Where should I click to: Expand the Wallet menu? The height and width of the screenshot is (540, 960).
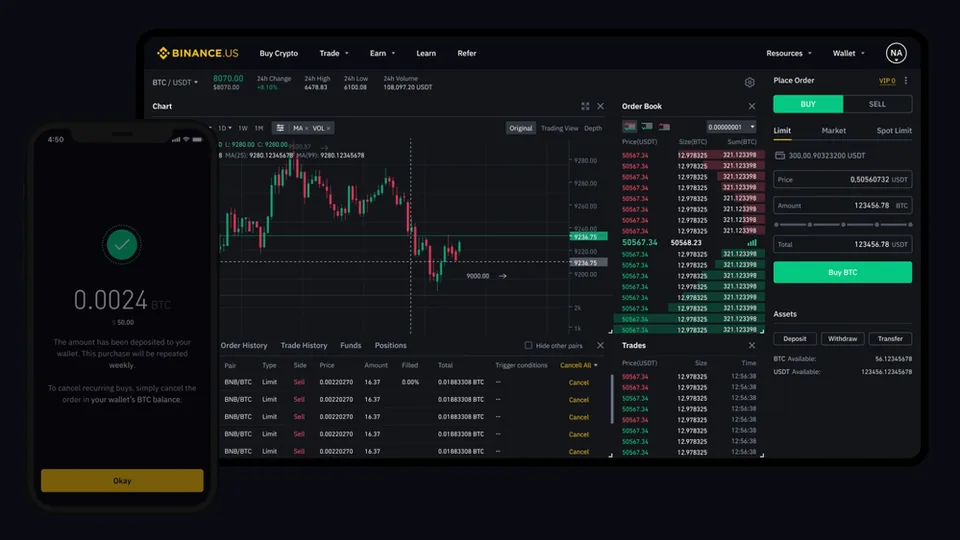pyautogui.click(x=849, y=53)
